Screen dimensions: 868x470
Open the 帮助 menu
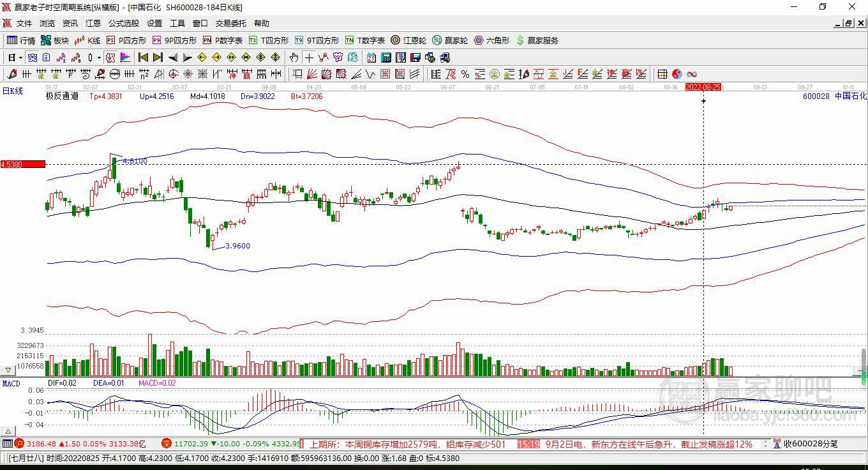coord(262,24)
